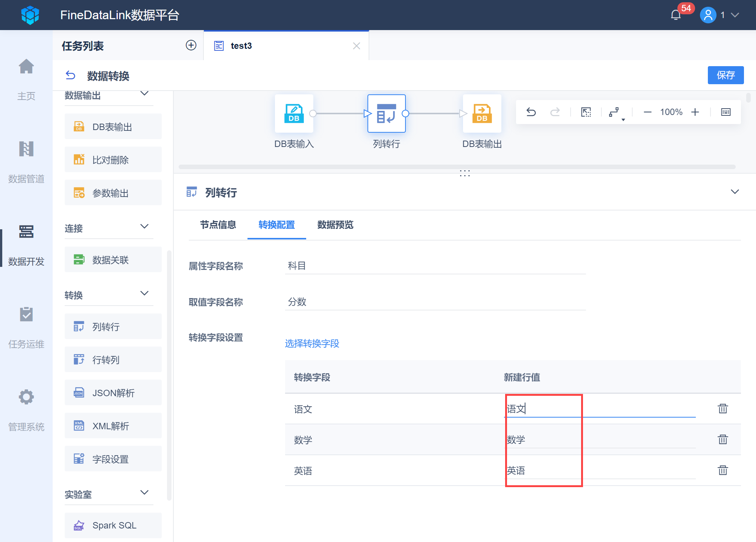Delete the 数学 conversion field row
Screen dimensions: 756x542
pyautogui.click(x=723, y=439)
